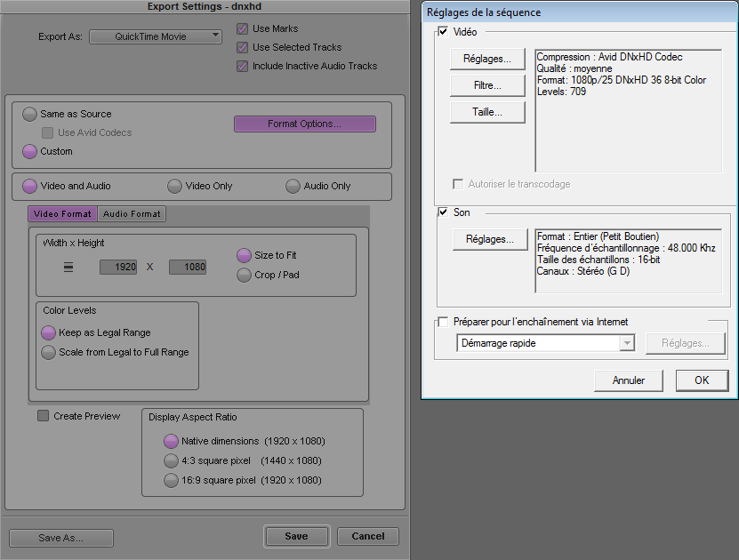Enable the Create Preview checkbox
Image resolution: width=739 pixels, height=560 pixels.
coord(44,416)
